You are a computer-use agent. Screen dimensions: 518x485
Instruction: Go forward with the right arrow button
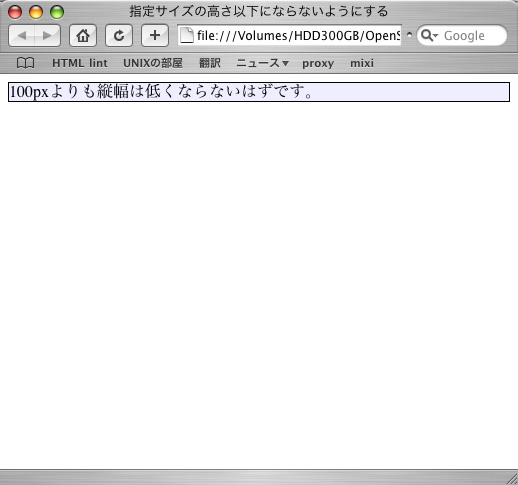tap(47, 35)
